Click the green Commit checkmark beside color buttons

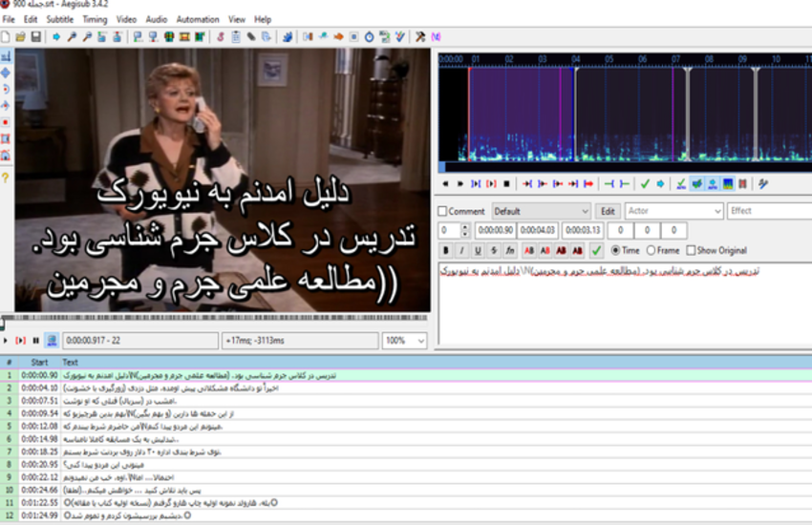(x=596, y=250)
